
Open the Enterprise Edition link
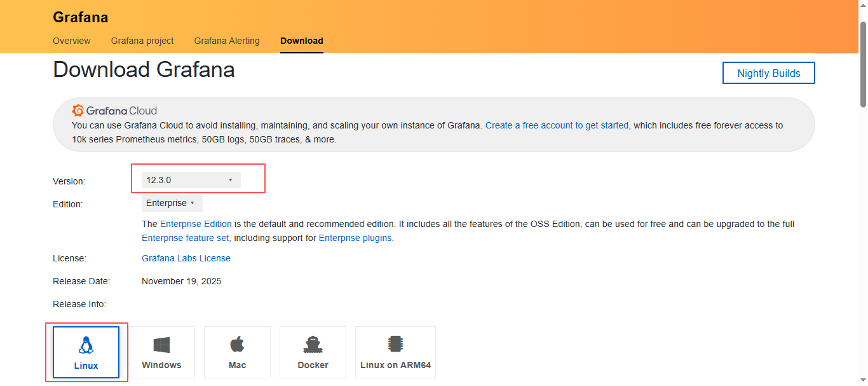click(196, 224)
